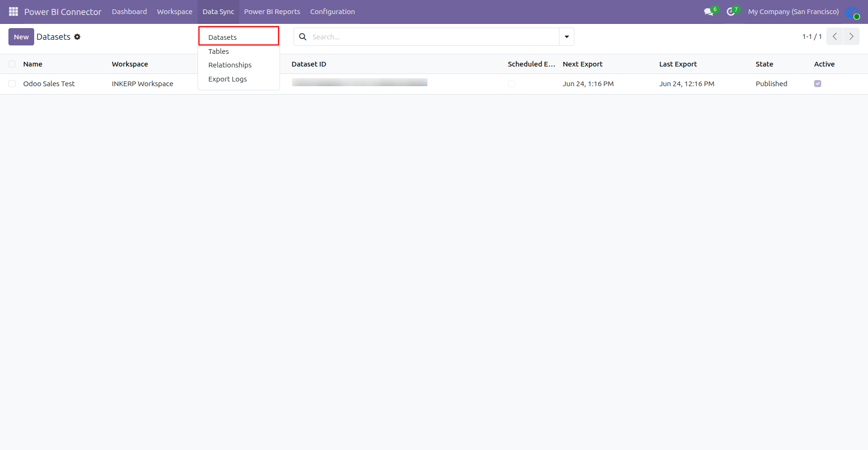Screen dimensions: 868x450
Task: Open Export Logs from the dropdown menu
Action: (239, 79)
